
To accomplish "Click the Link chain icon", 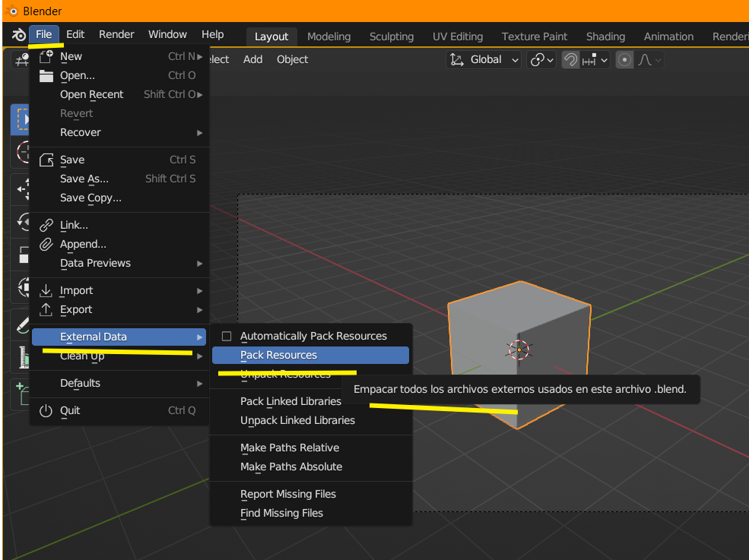I will [46, 225].
